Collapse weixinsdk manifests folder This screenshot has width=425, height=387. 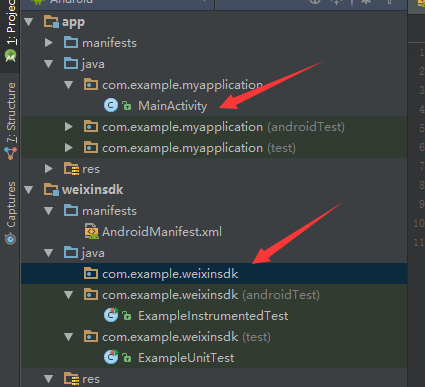[49, 211]
